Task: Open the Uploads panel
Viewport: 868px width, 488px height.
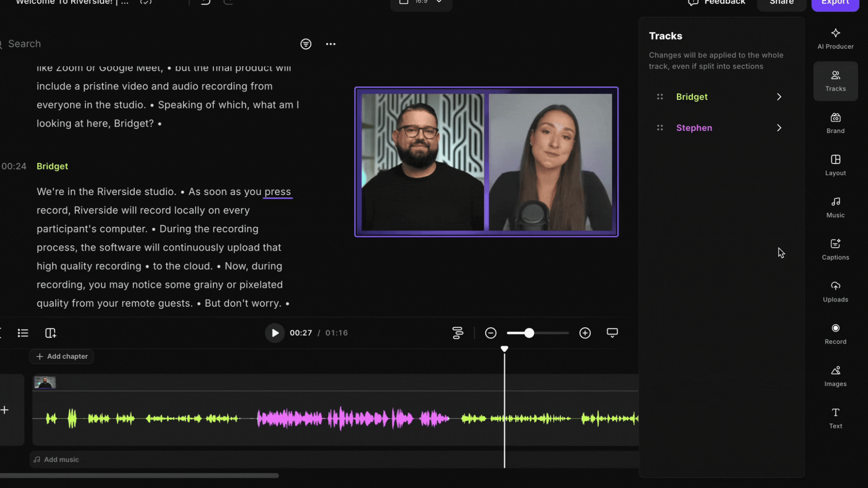Action: pos(835,291)
